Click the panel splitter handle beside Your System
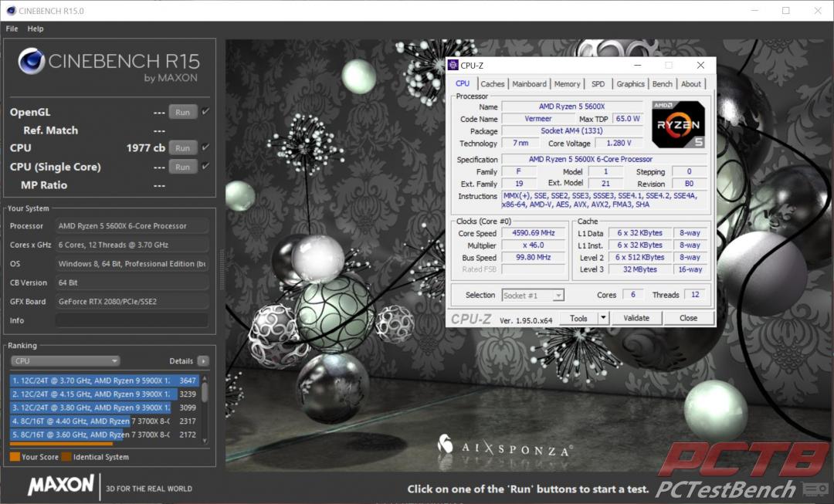Image resolution: width=834 pixels, height=504 pixels. (x=222, y=269)
